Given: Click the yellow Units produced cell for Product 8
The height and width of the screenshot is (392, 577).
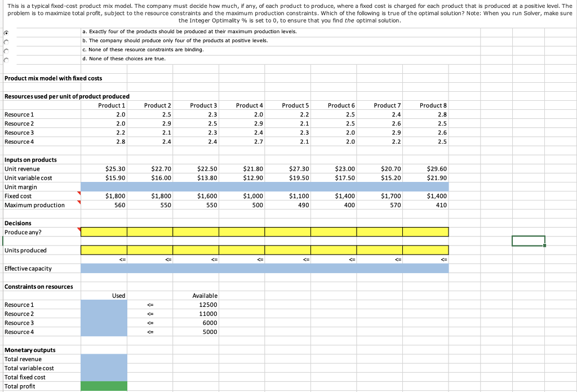Looking at the screenshot, I should [x=425, y=250].
